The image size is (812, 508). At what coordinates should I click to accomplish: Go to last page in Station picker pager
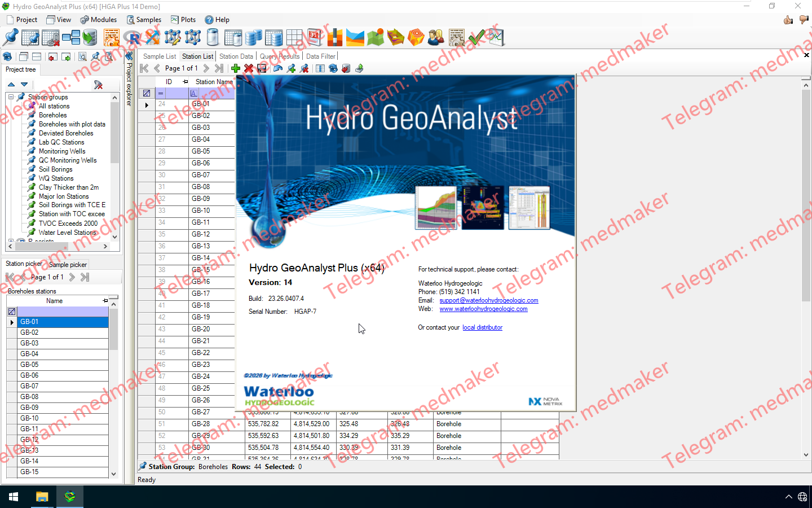(x=85, y=277)
